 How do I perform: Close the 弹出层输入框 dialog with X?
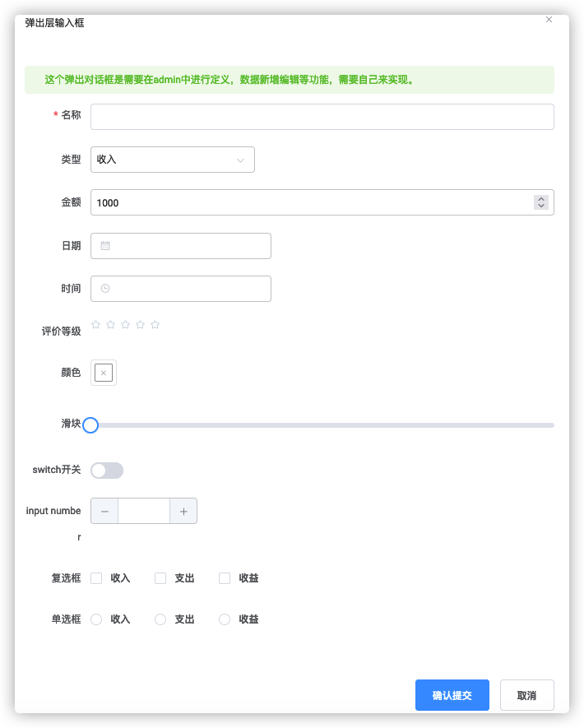[x=549, y=20]
